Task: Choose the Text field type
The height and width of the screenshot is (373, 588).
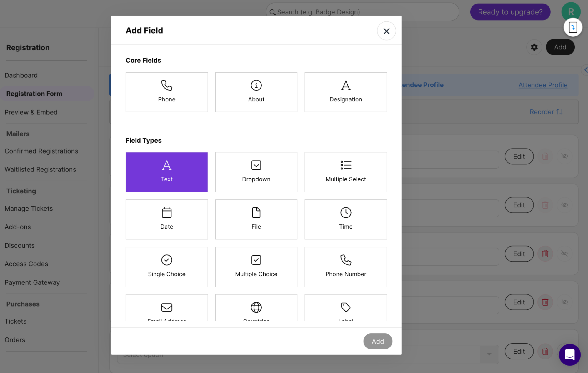Action: [x=166, y=172]
